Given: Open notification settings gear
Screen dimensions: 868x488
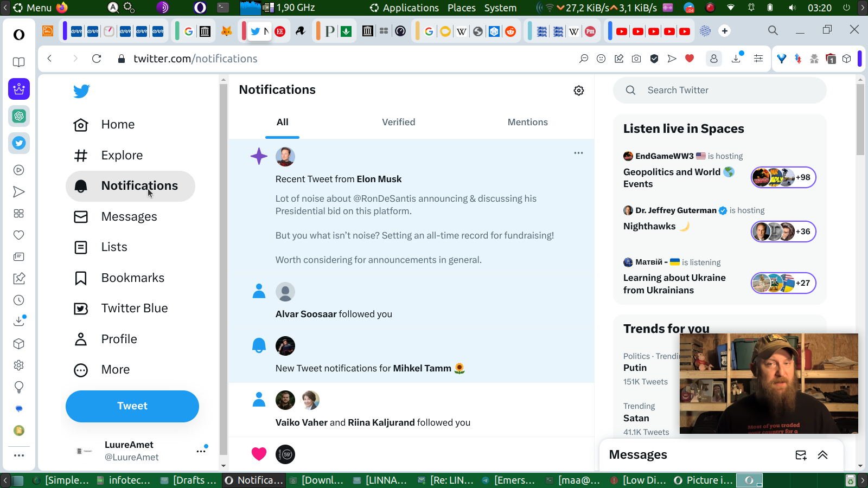Looking at the screenshot, I should point(579,91).
